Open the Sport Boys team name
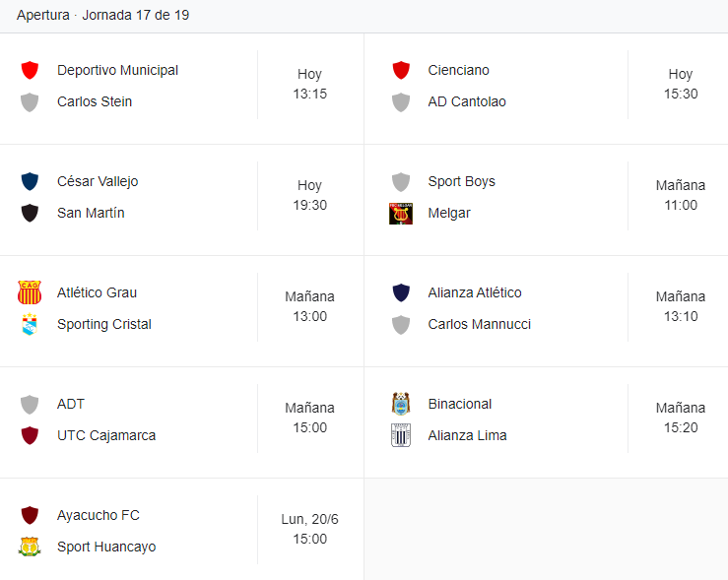 coord(461,181)
